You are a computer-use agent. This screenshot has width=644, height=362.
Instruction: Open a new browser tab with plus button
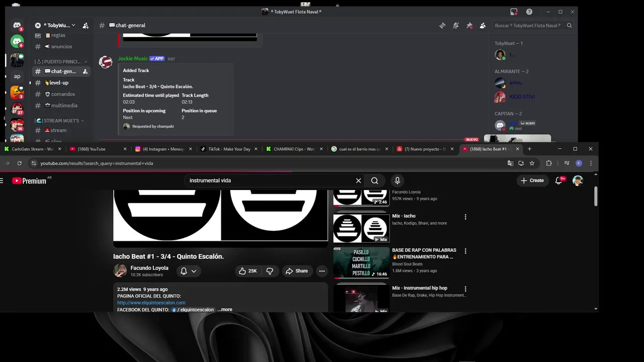pyautogui.click(x=529, y=149)
